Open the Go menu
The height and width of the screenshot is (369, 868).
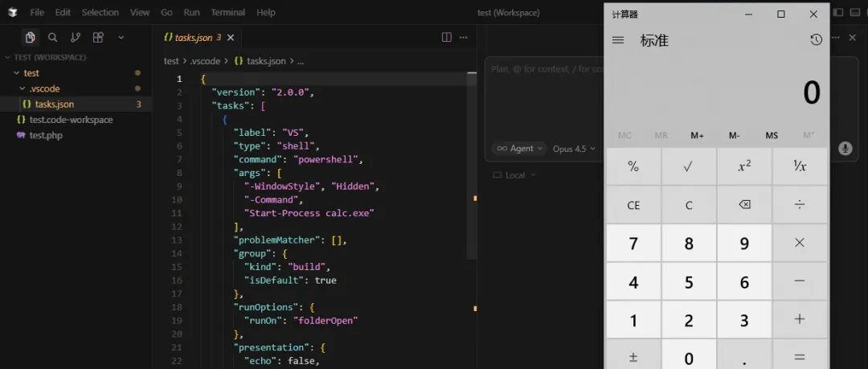166,12
